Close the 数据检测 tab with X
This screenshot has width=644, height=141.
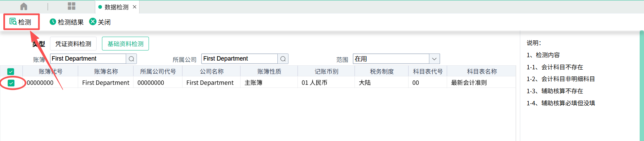pos(135,7)
